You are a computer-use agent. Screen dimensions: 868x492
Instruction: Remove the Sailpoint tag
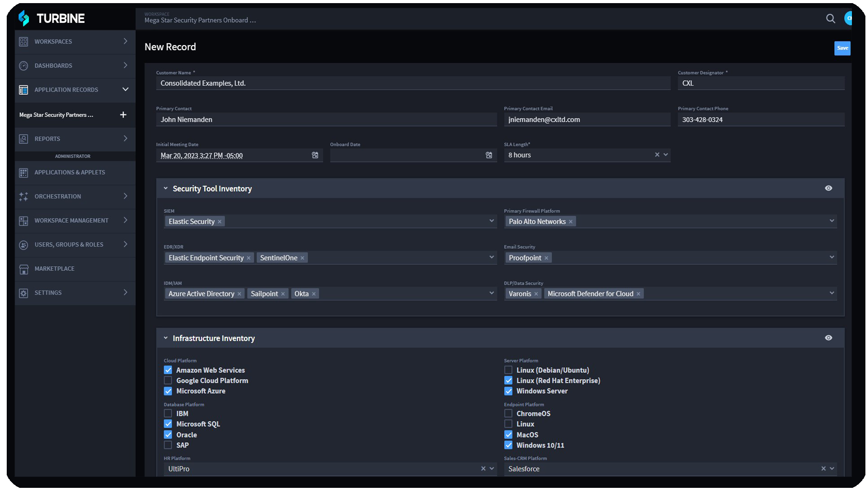point(283,294)
